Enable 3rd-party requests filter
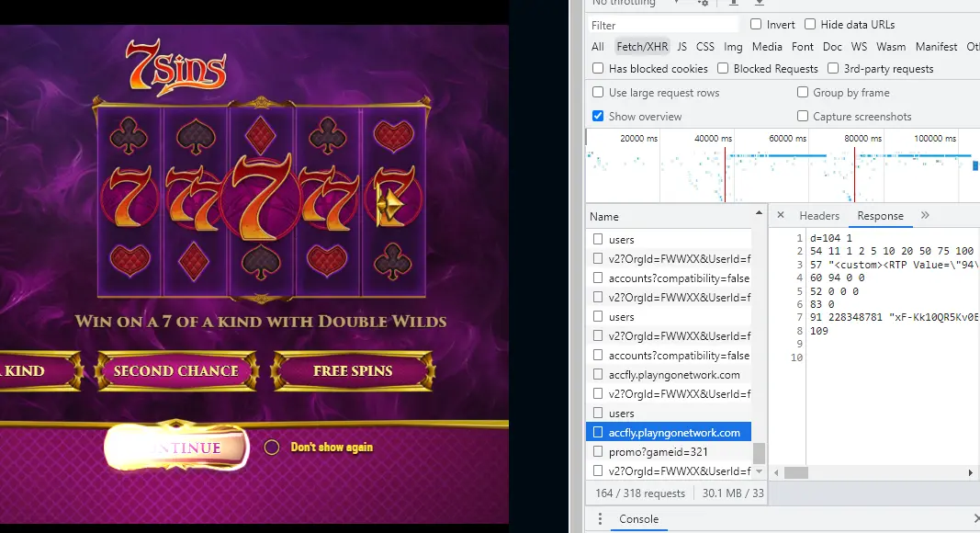980x533 pixels. coord(833,68)
